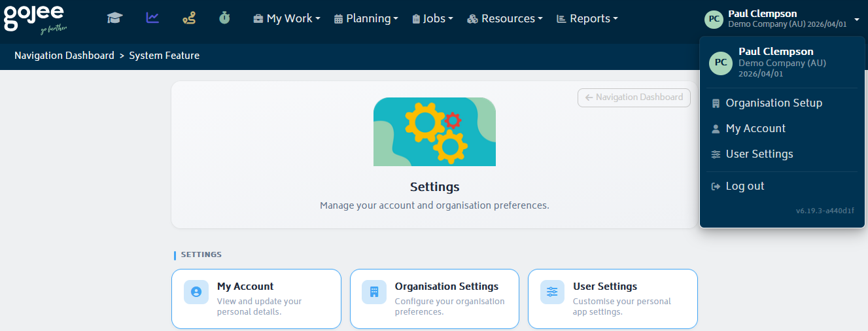Select User Settings in user menu
Image resolution: width=868 pixels, height=331 pixels.
759,154
